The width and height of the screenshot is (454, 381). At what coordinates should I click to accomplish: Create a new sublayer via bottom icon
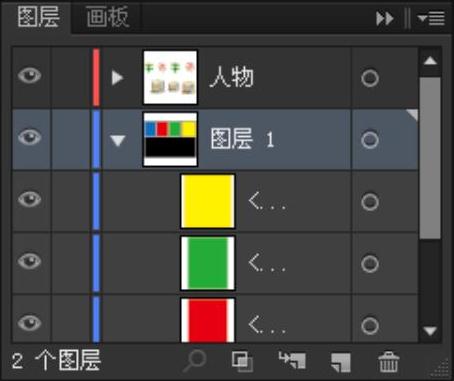[x=292, y=361]
